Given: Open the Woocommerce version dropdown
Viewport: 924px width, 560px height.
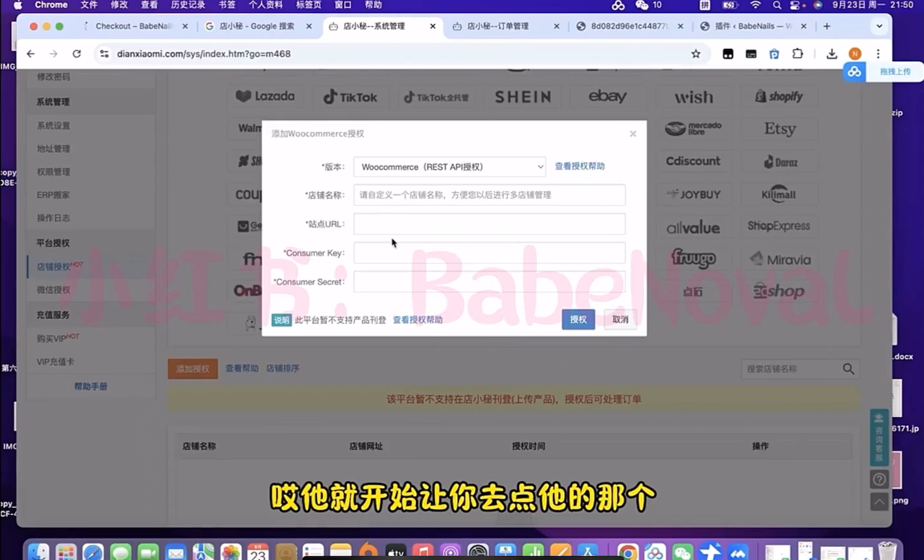Looking at the screenshot, I should 449,167.
